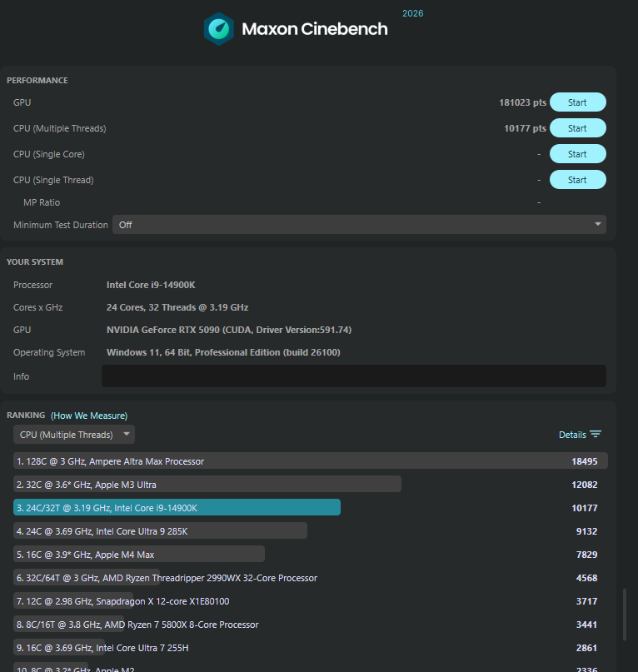Select the AMD Ryzen 7 5800X row
The height and width of the screenshot is (672, 638).
click(x=311, y=625)
